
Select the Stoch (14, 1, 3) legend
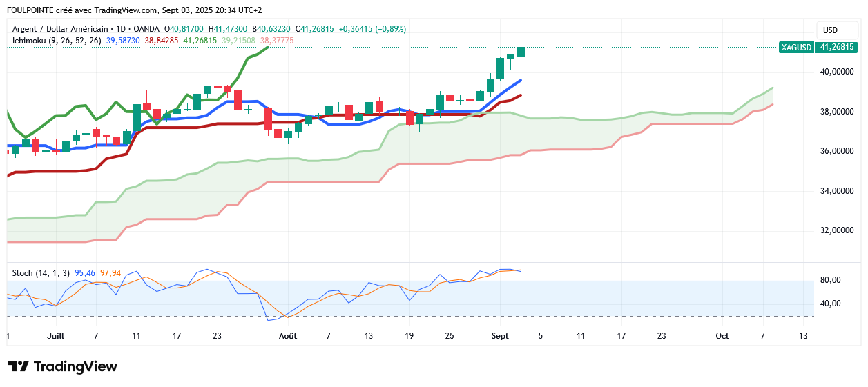[x=41, y=273]
